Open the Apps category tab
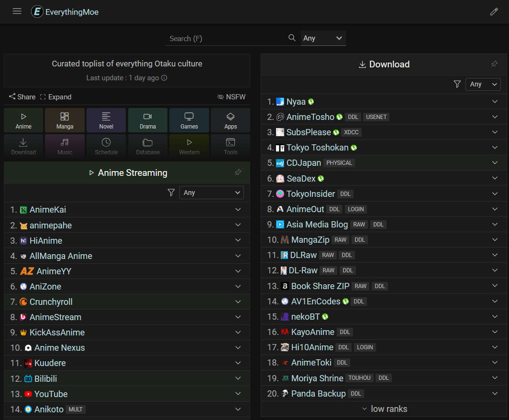509x420 pixels. 231,120
